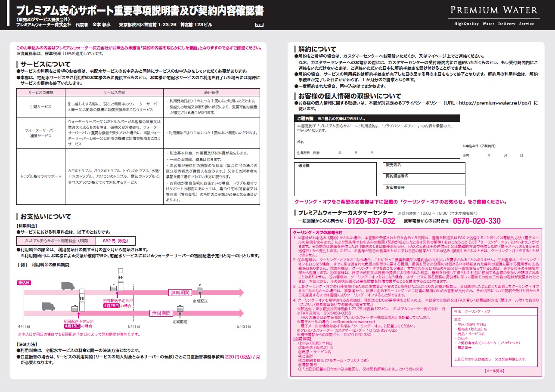Click the caption [例] 利用料金の無料期間
The height and width of the screenshot is (392, 555).
44,265
